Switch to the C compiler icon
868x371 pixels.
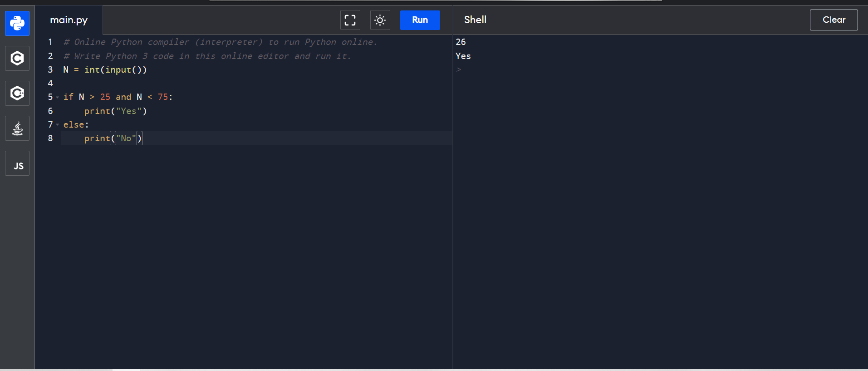coord(17,58)
